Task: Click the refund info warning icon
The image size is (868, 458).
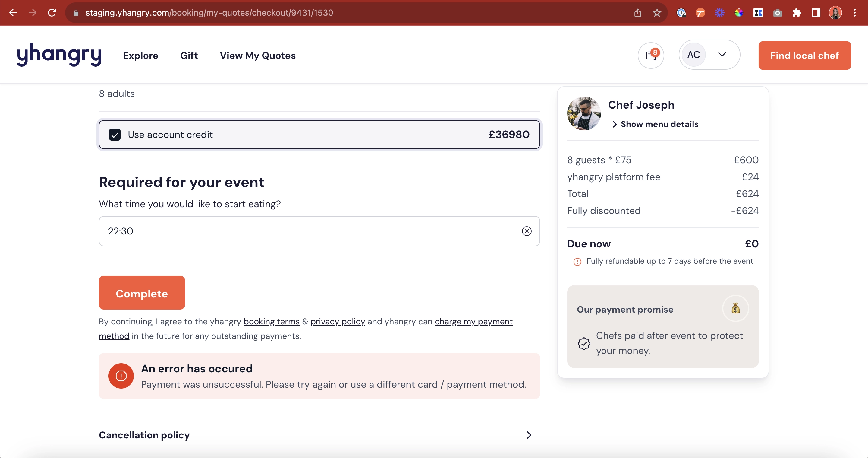Action: [x=577, y=262]
